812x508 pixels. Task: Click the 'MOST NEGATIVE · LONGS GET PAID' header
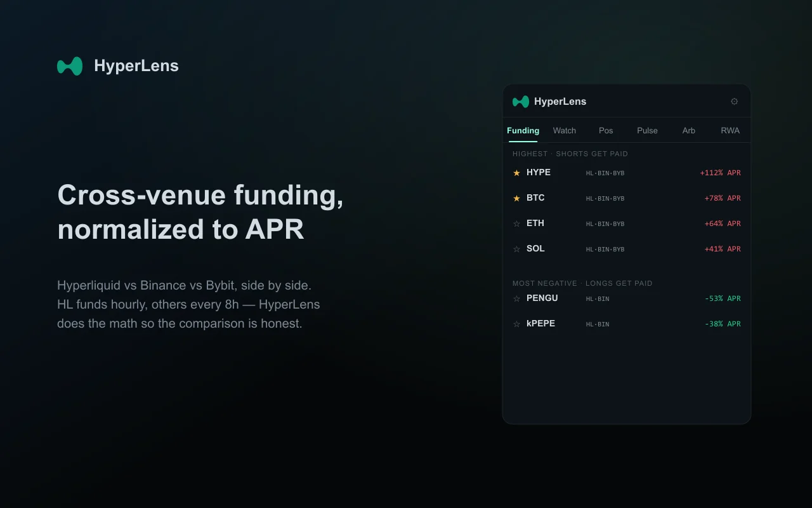point(582,283)
